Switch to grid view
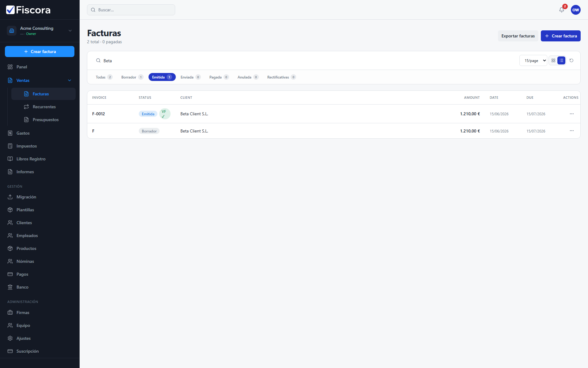Image resolution: width=588 pixels, height=368 pixels. (553, 60)
